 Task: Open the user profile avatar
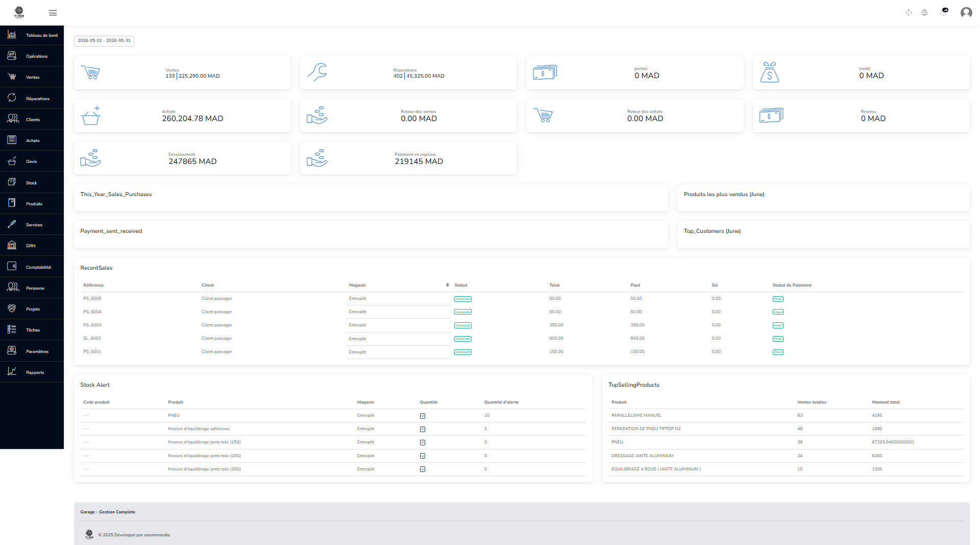point(966,12)
